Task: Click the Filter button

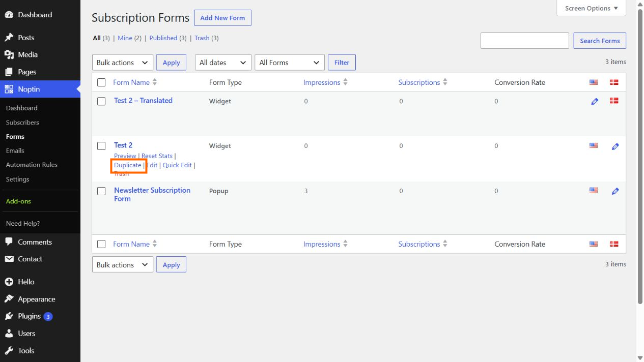Action: click(342, 63)
